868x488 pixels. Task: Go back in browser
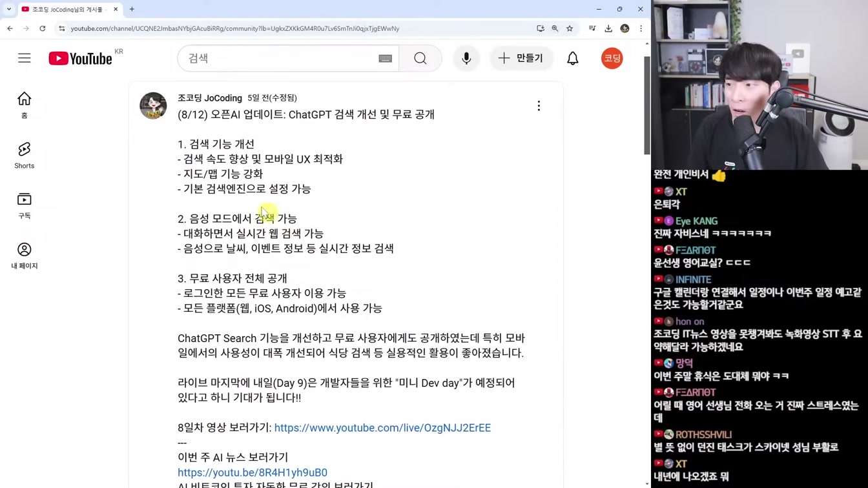(10, 28)
